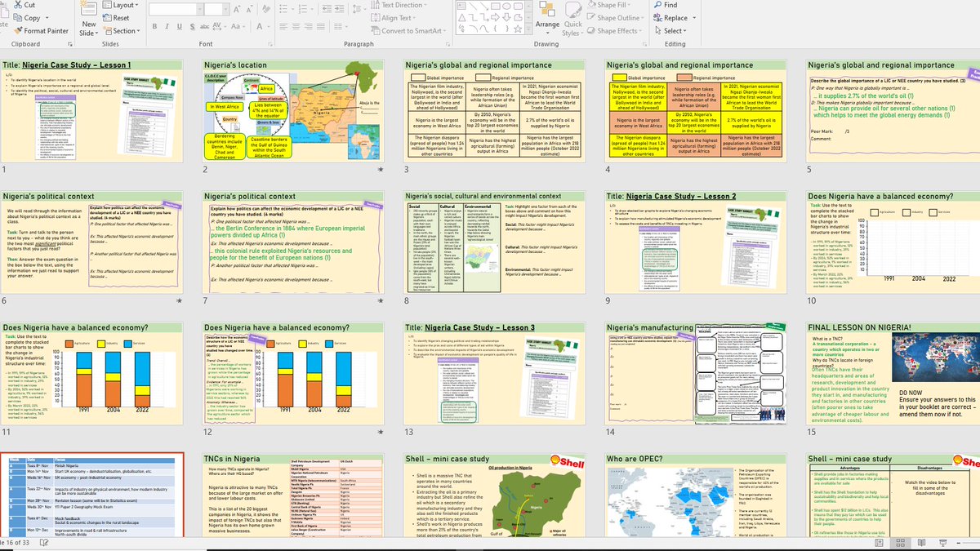Screen dimensions: 980x551
Task: Click Align Left paragraph icon
Action: (283, 27)
